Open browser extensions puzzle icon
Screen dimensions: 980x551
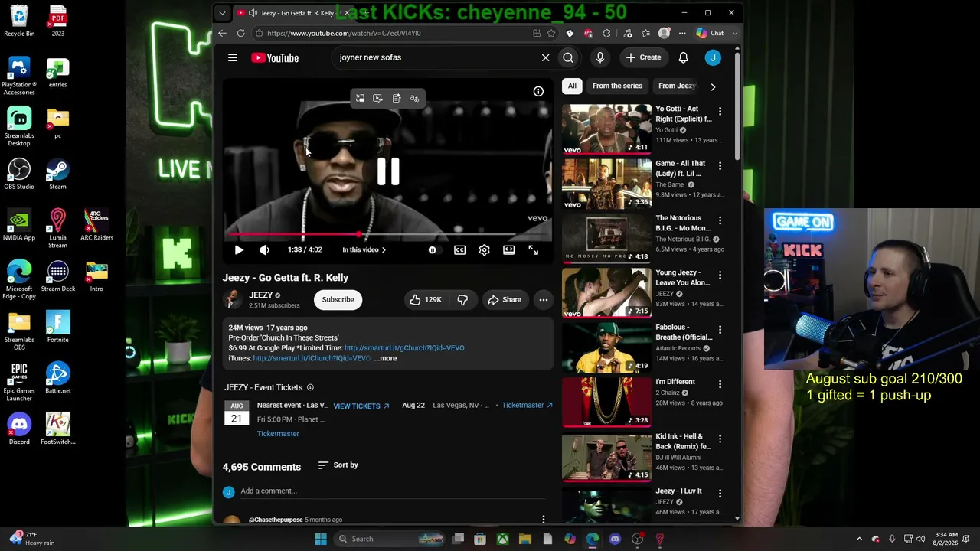(x=606, y=33)
